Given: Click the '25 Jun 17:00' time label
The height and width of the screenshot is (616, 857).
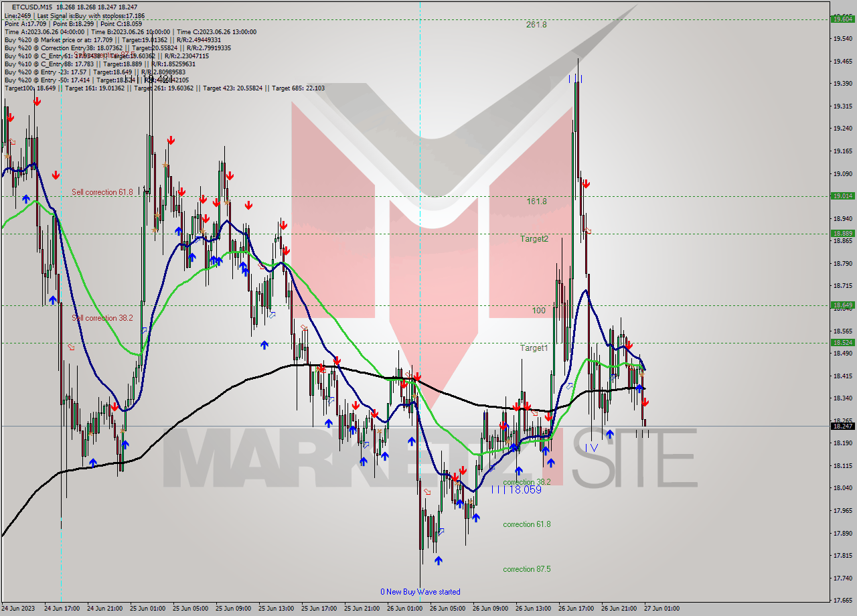Looking at the screenshot, I should (x=318, y=609).
